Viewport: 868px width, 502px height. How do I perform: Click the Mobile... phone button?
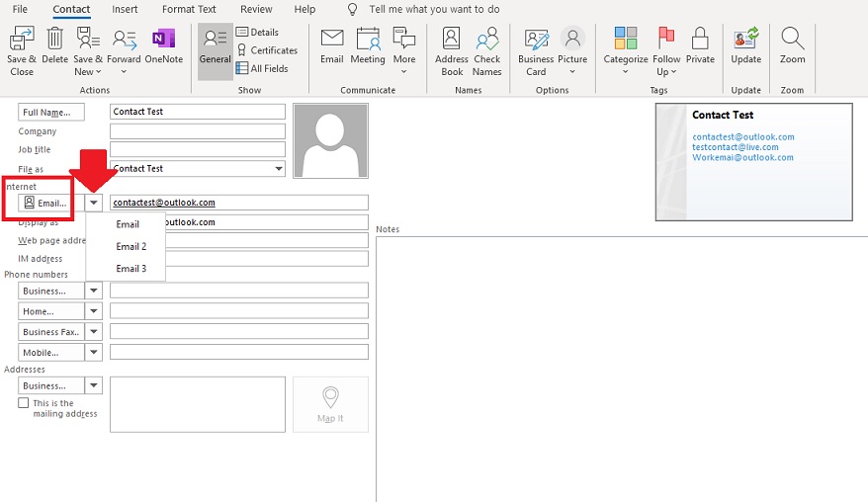point(51,352)
